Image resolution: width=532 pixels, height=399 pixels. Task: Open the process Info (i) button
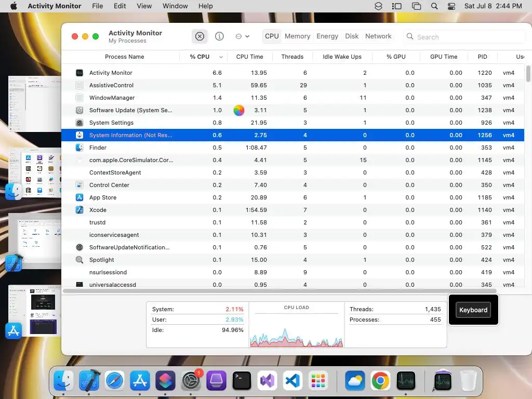point(220,36)
